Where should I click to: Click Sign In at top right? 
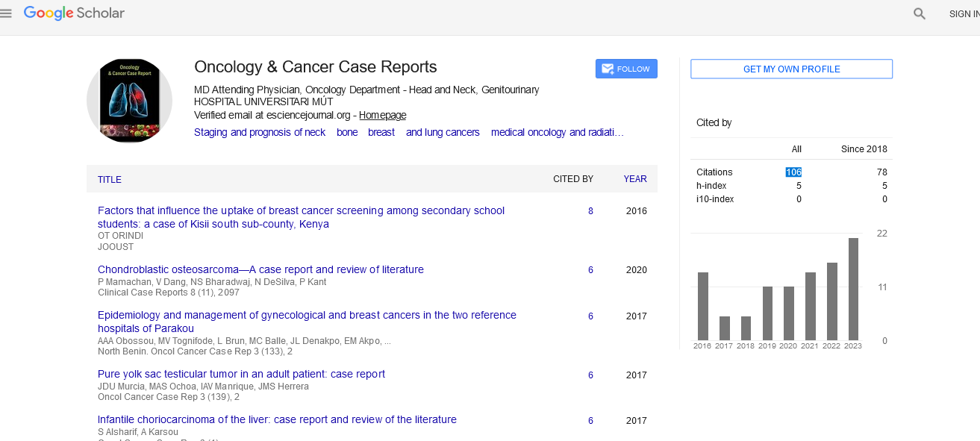pos(964,14)
